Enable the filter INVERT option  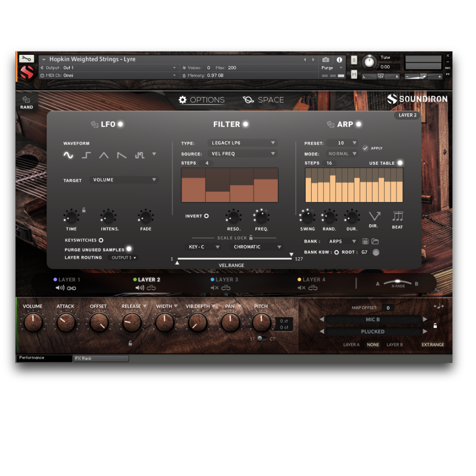[x=207, y=216]
